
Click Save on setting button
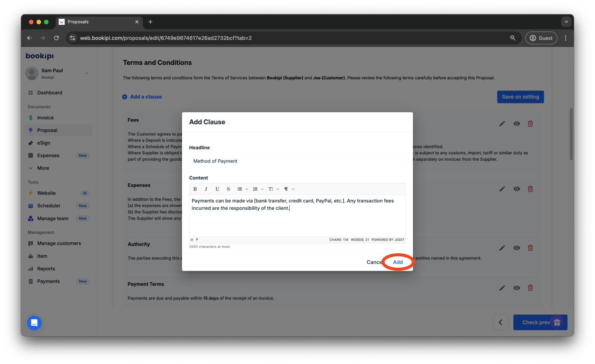(x=520, y=97)
